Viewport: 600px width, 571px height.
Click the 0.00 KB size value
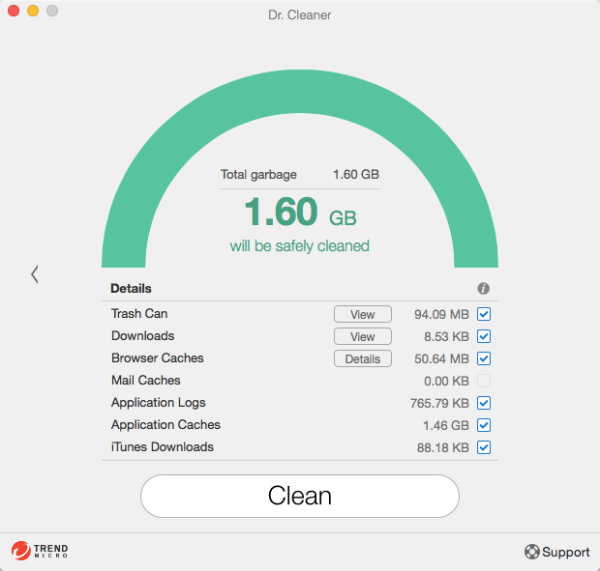447,381
